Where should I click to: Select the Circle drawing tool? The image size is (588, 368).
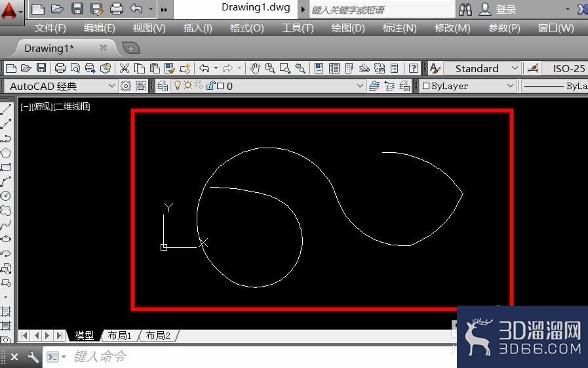[x=6, y=195]
